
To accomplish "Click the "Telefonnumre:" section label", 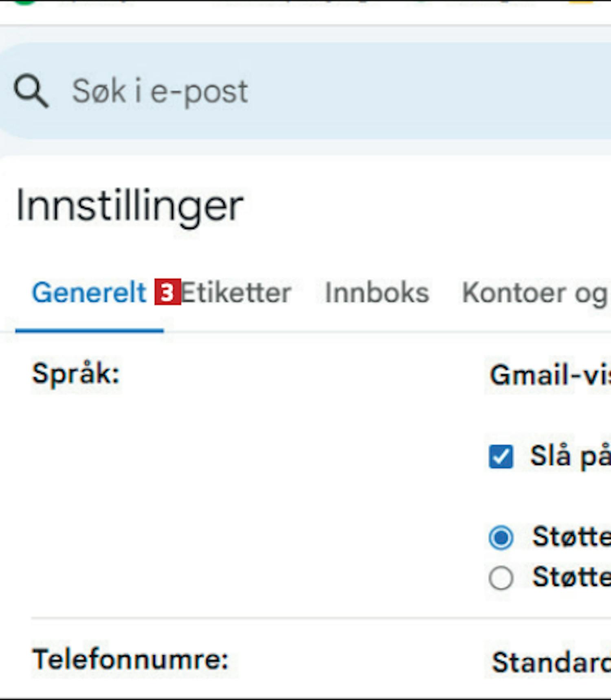I will tap(130, 659).
